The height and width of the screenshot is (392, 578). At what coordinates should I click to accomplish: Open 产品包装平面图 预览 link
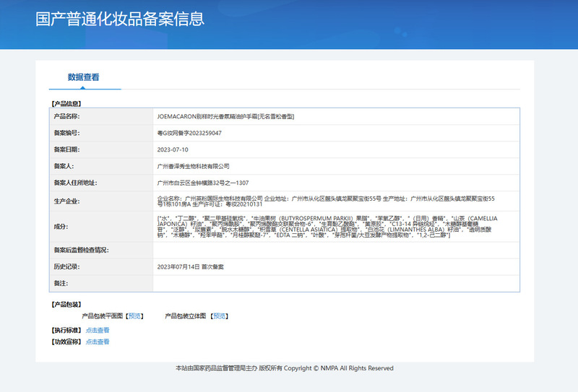click(134, 316)
